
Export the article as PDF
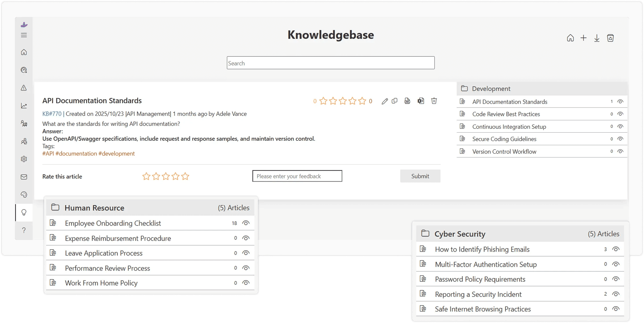(408, 101)
